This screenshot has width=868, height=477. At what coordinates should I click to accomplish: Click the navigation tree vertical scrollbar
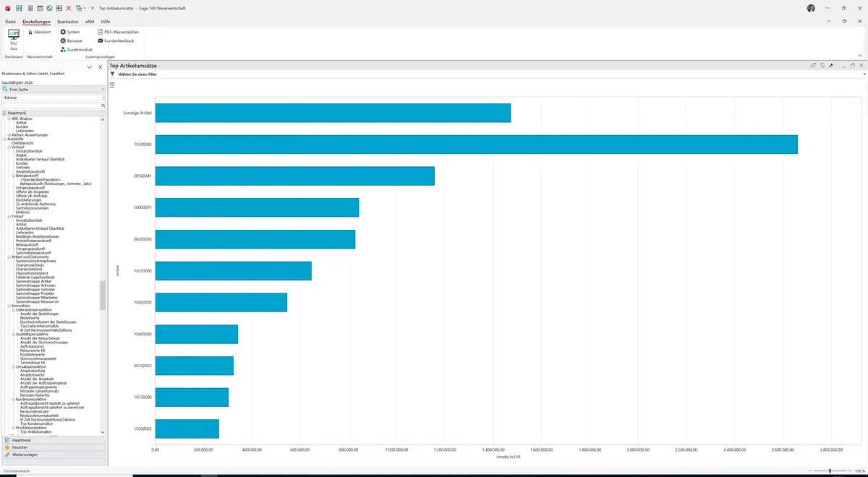(x=103, y=294)
